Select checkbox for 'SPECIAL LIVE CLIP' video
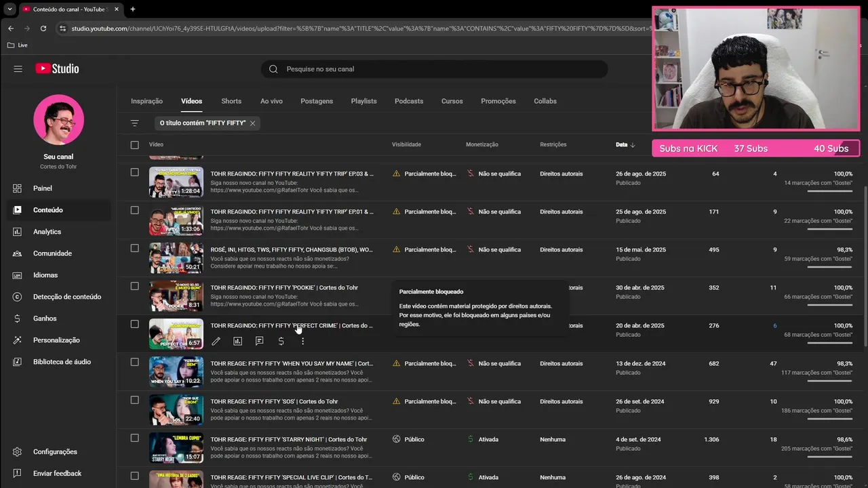Screen dimensions: 868x488 point(134,476)
